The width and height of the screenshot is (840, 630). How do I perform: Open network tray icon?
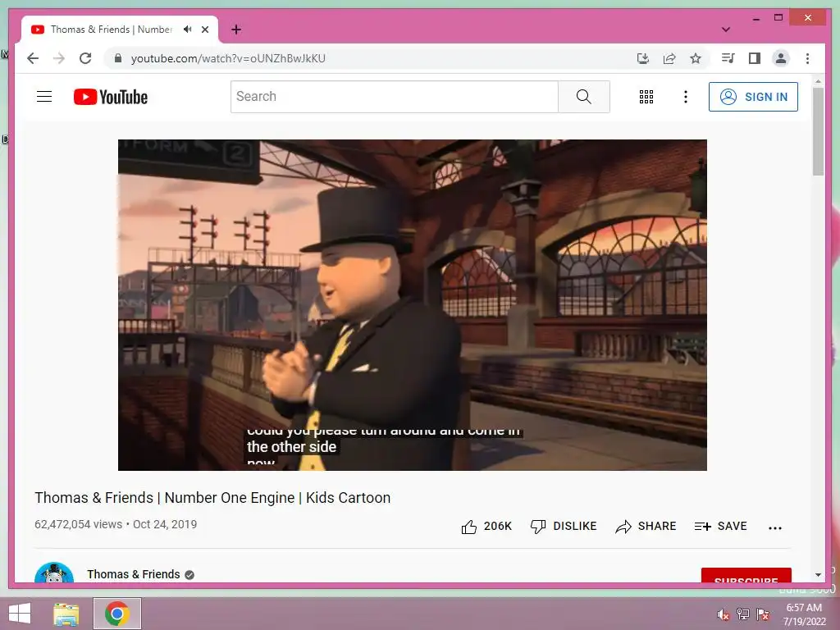(743, 614)
